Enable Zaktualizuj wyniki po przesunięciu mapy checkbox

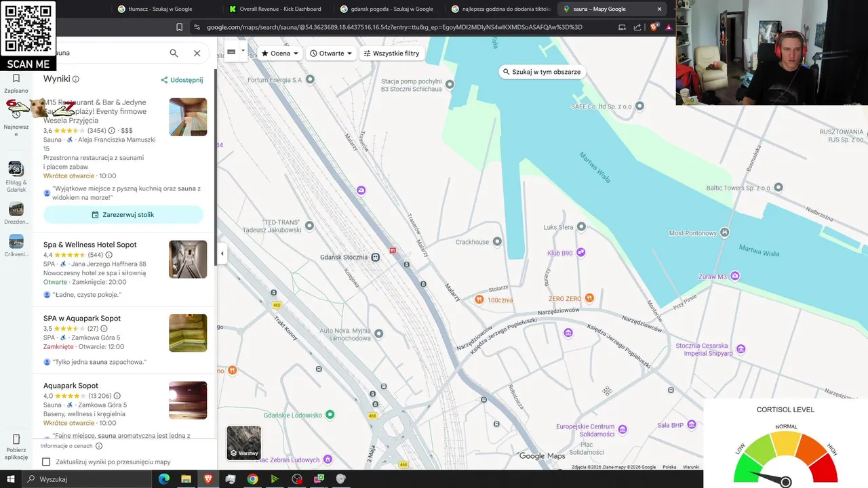pyautogui.click(x=46, y=462)
